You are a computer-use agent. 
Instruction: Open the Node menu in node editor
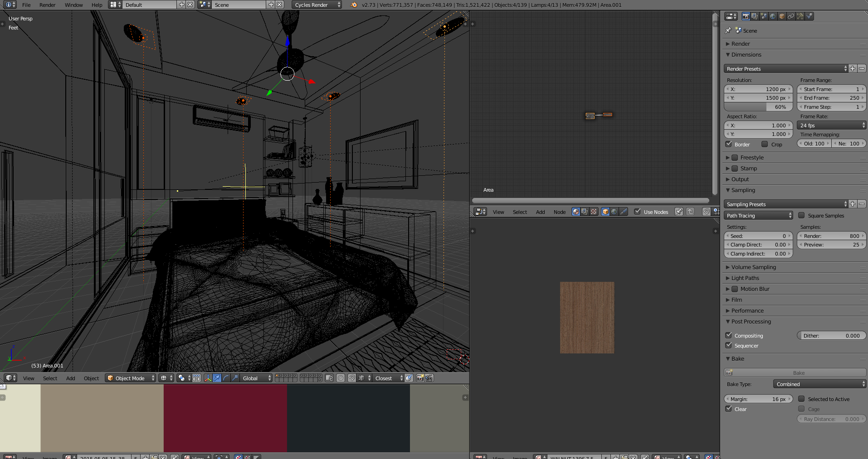click(560, 212)
